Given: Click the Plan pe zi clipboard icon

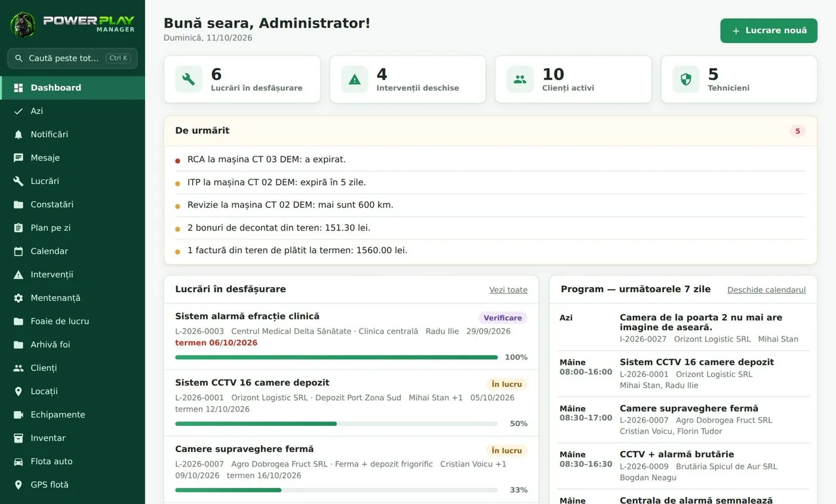Looking at the screenshot, I should pos(19,228).
